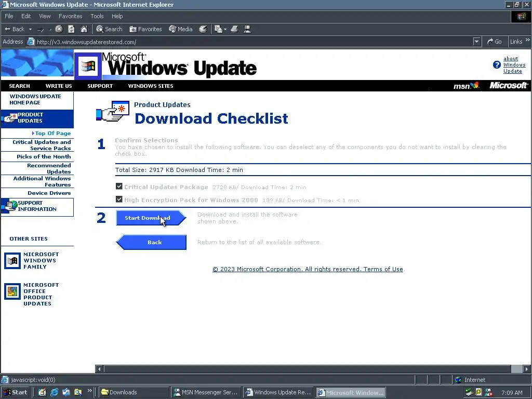The width and height of the screenshot is (532, 399).
Task: Switch to Downloads taskbar window
Action: pyautogui.click(x=134, y=392)
